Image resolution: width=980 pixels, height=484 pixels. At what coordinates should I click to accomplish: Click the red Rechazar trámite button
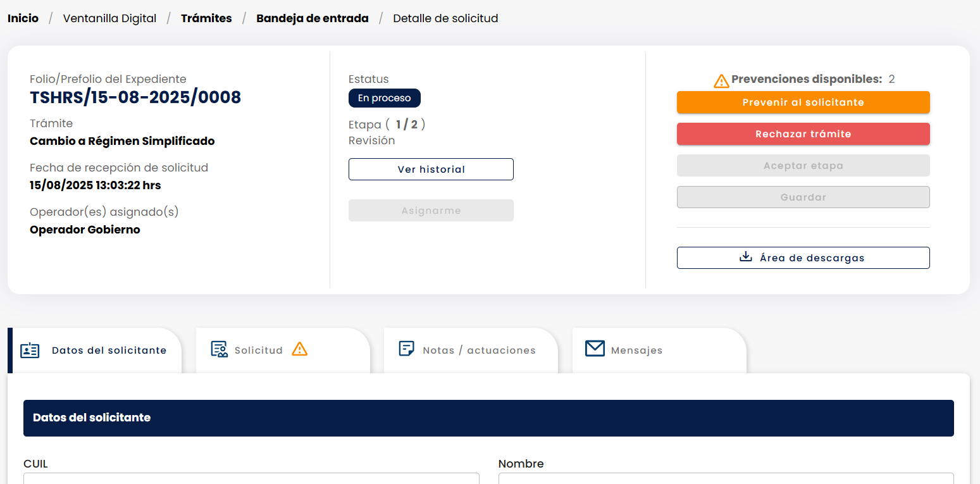(x=803, y=134)
